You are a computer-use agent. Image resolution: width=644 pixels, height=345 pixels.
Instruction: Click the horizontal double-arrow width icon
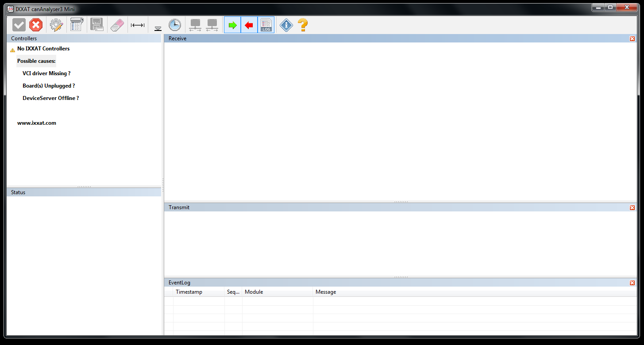(x=138, y=25)
